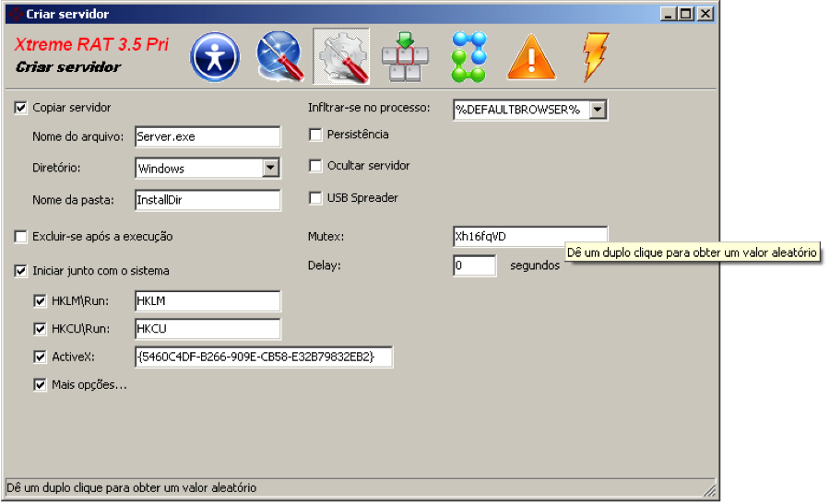
Task: Click the status bar message text
Action: coord(131,487)
